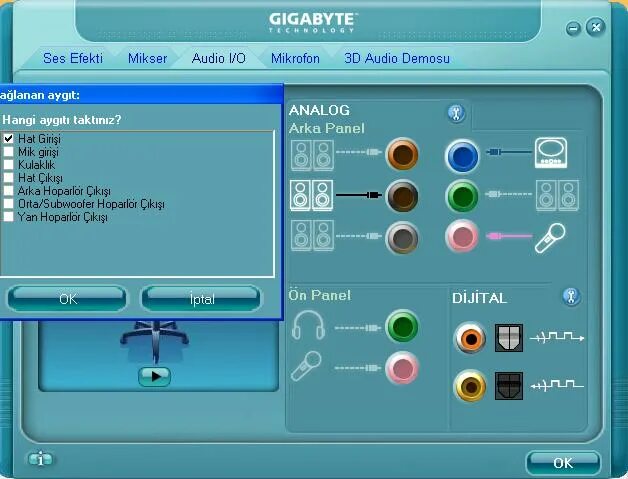Image resolution: width=628 pixels, height=479 pixels.
Task: Click the green rear panel audio jack
Action: coord(462,196)
